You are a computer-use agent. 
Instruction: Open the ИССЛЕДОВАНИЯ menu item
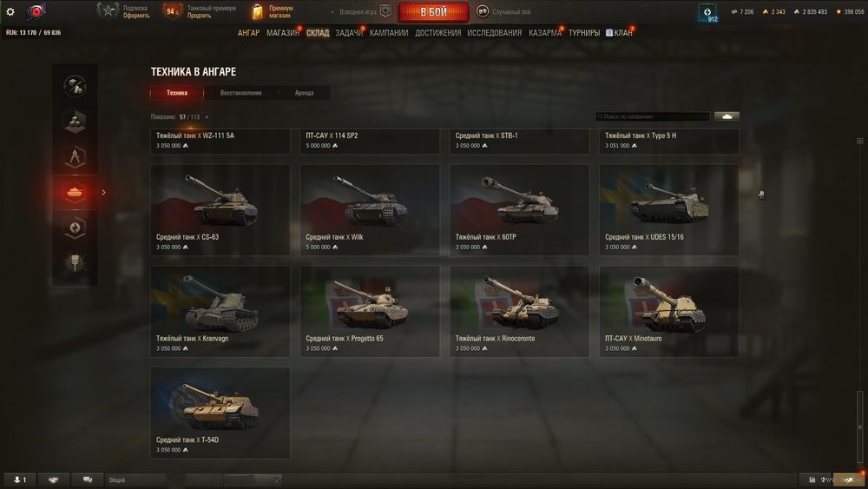pyautogui.click(x=495, y=33)
